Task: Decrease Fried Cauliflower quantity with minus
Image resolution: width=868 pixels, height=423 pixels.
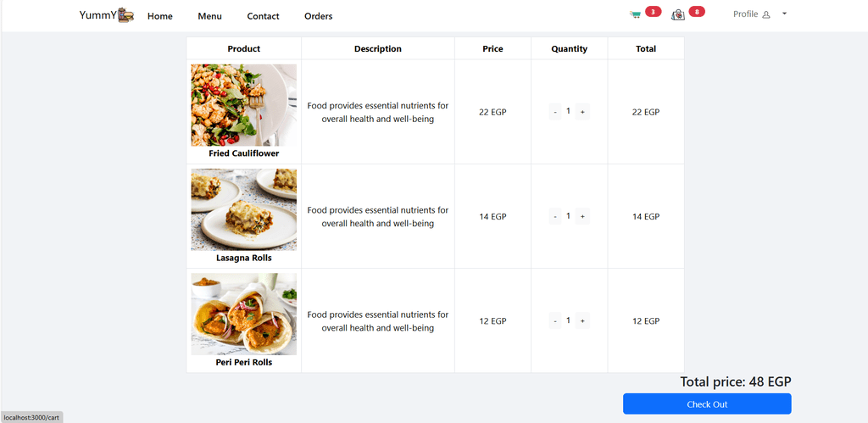Action: (555, 112)
